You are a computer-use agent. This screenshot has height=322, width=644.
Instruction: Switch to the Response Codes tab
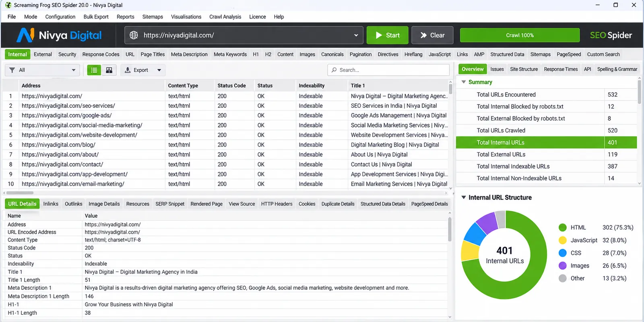tap(101, 54)
